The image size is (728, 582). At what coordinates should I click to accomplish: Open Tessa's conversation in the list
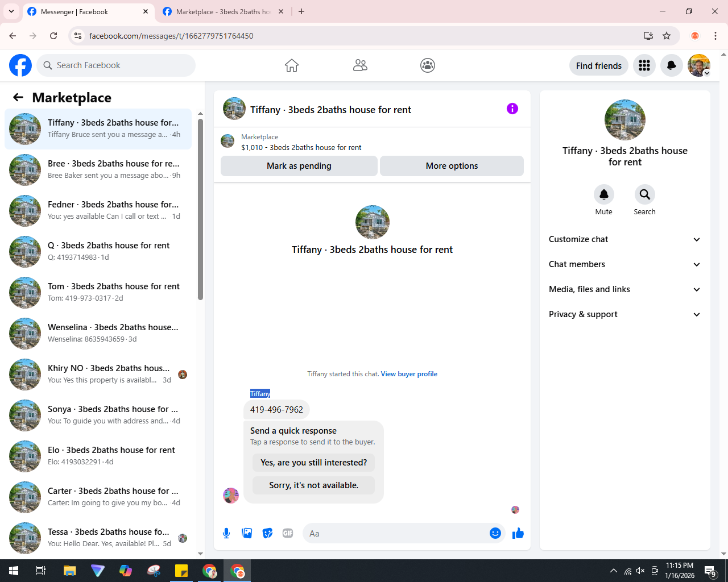[98, 538]
